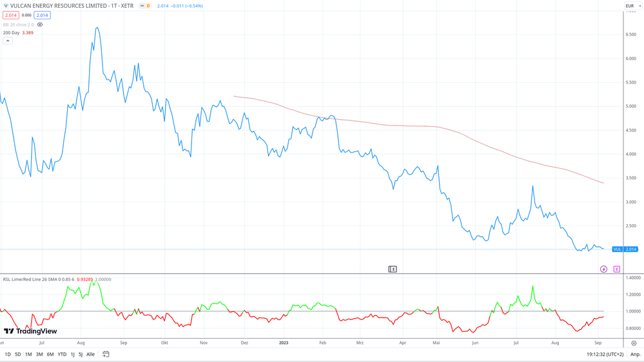Open the chart settings gear at bottom right
Screen dimensions: 644x362
[x=634, y=343]
